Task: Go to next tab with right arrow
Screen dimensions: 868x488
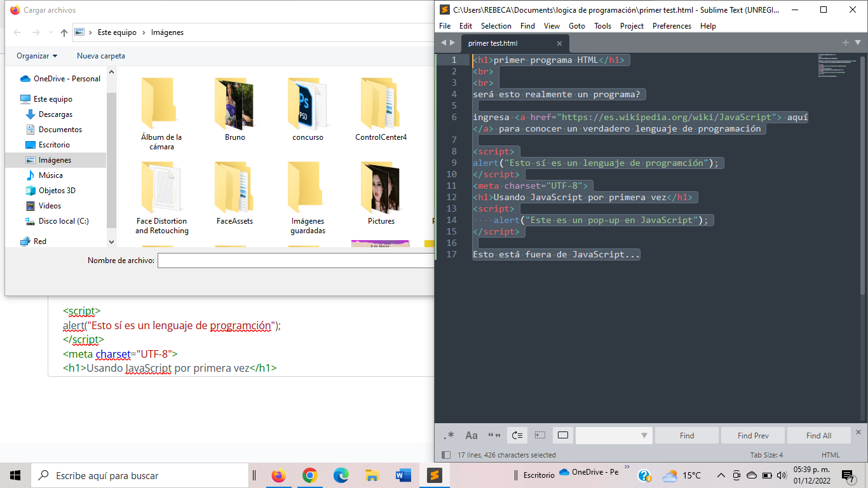Action: (x=452, y=43)
